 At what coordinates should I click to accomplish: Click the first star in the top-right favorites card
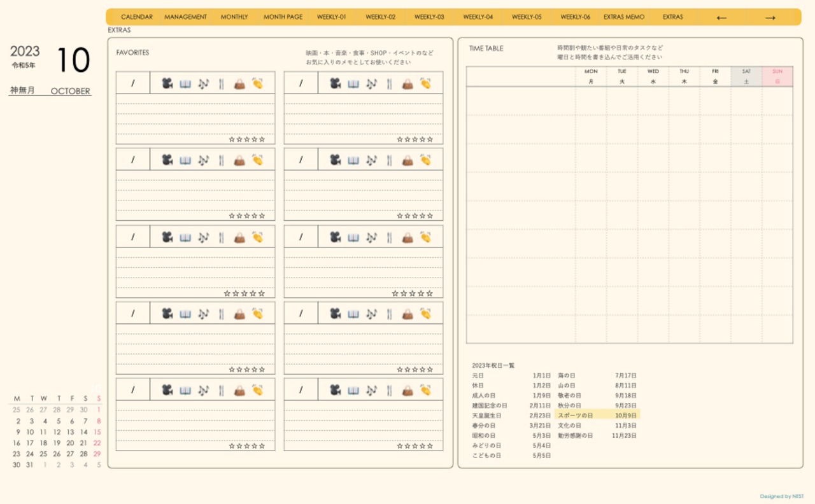399,139
